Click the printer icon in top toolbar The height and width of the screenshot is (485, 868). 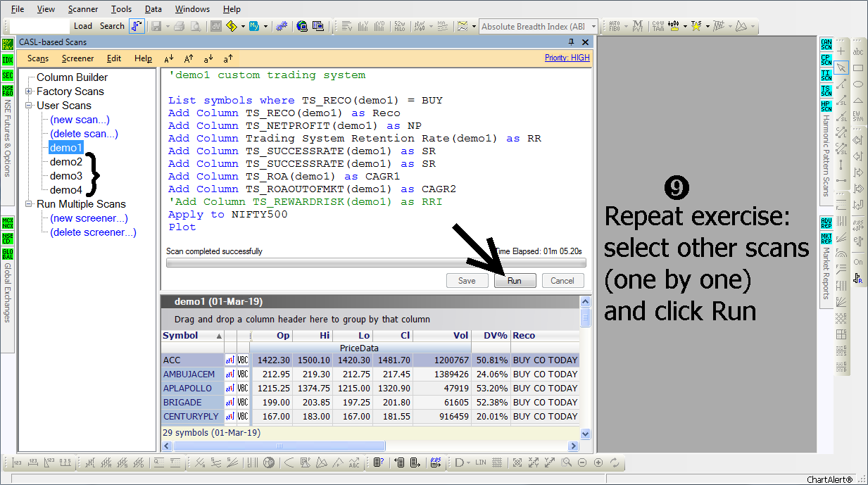click(x=180, y=26)
